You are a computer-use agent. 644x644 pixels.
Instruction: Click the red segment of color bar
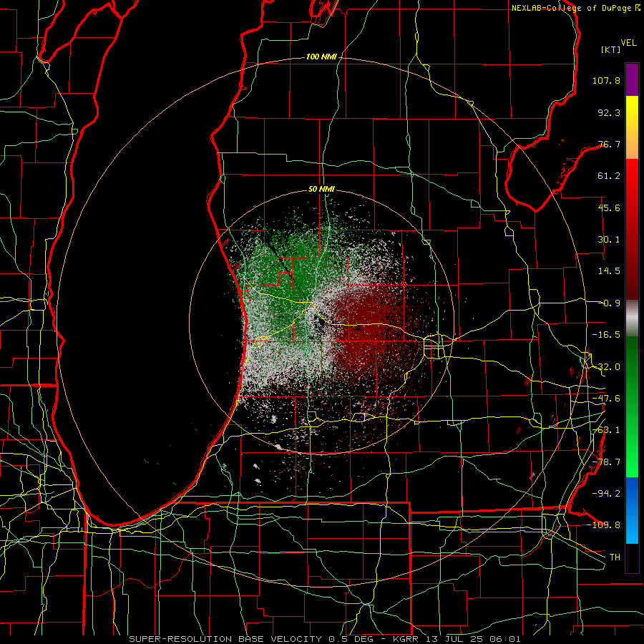coord(632,229)
